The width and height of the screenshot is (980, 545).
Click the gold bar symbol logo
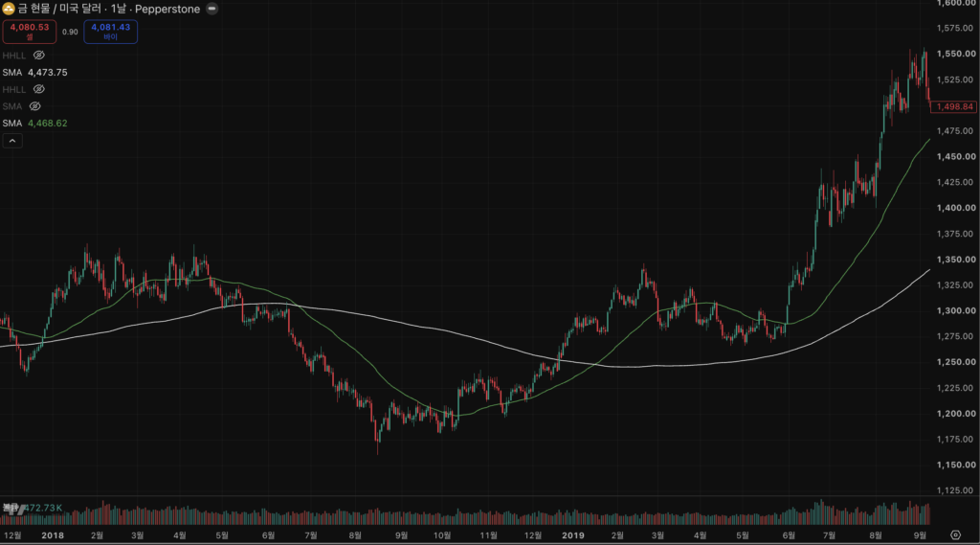point(8,9)
